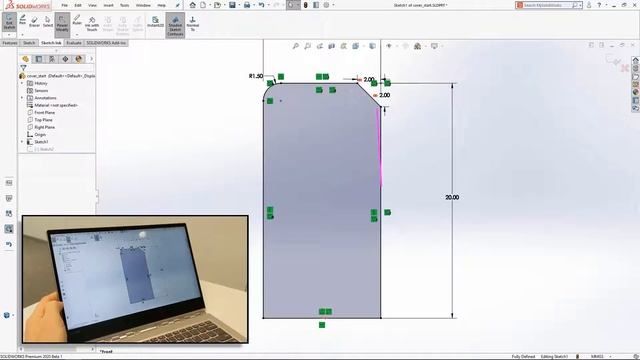This screenshot has width=640, height=360.
Task: Click the Open file icon
Action: pyautogui.click(x=217, y=5)
